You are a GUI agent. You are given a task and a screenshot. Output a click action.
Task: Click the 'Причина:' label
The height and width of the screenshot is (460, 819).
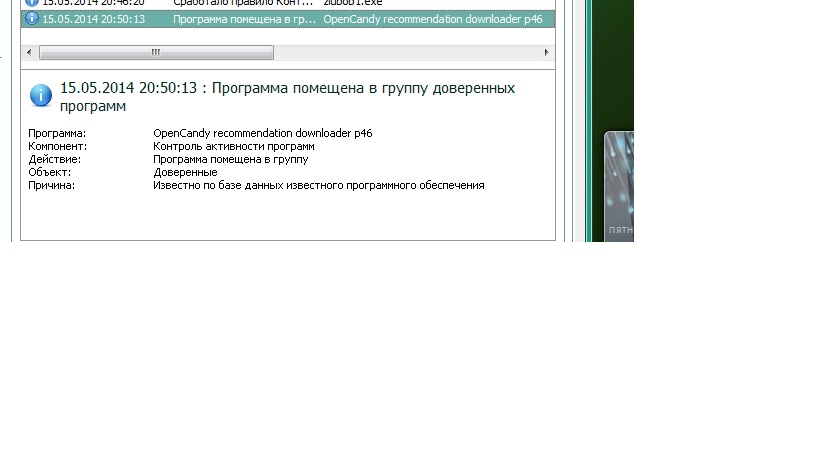51,185
